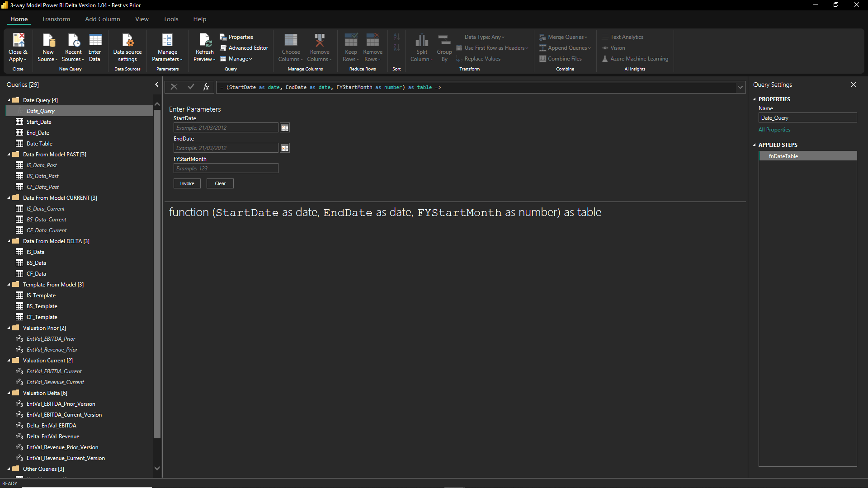This screenshot has width=868, height=488.
Task: Open the Data Type dropdown
Action: click(484, 37)
